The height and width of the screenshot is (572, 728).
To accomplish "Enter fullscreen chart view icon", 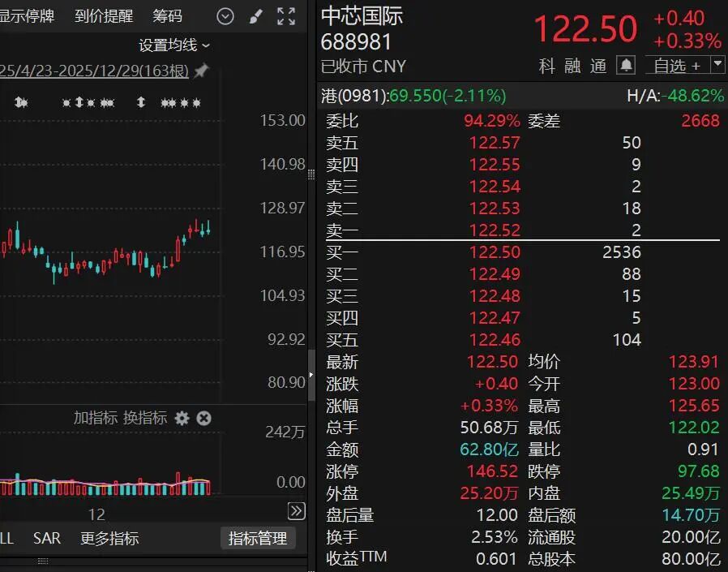I will click(x=286, y=16).
